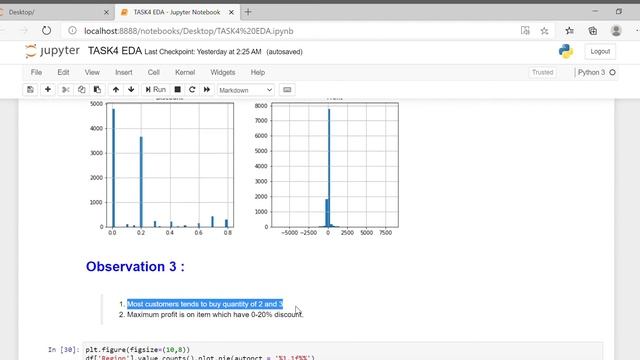Click the Jupyter logo
Screen dimensions: 640x360
click(52, 51)
